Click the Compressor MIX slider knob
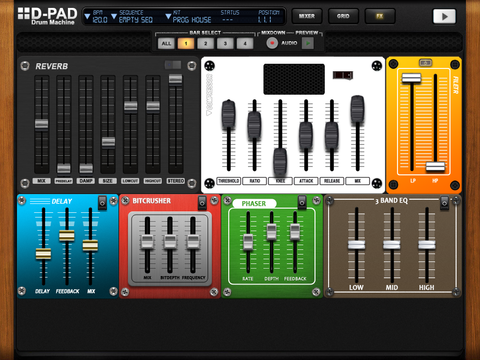The height and width of the screenshot is (360, 480). click(357, 109)
